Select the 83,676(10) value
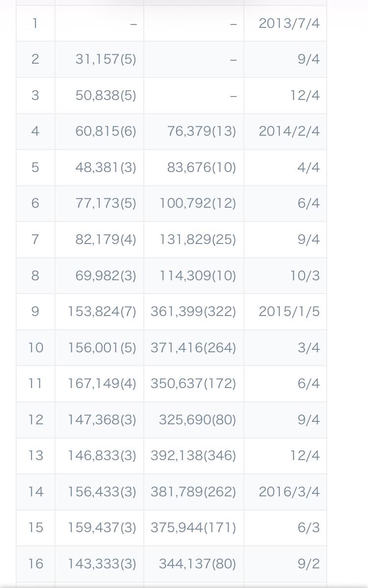Viewport: 368px width, 588px height. pos(201,168)
